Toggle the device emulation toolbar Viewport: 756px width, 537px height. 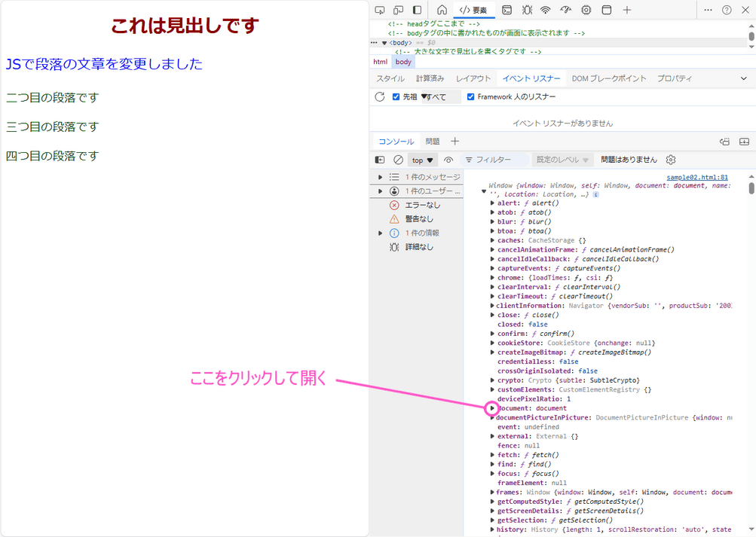(397, 10)
